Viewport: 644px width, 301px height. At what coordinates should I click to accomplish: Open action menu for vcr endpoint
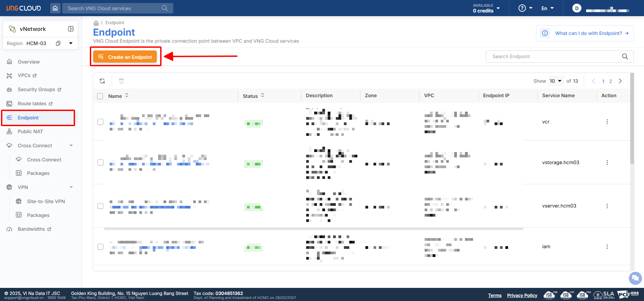pyautogui.click(x=607, y=122)
